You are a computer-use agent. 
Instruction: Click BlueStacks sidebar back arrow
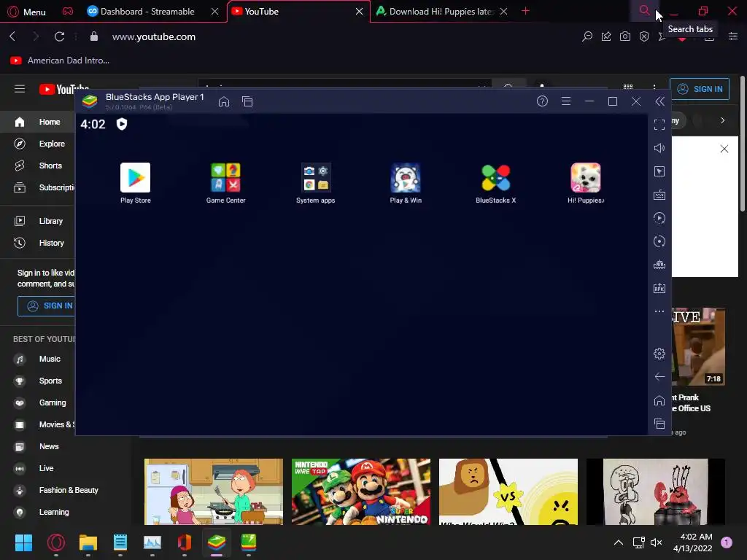point(659,377)
